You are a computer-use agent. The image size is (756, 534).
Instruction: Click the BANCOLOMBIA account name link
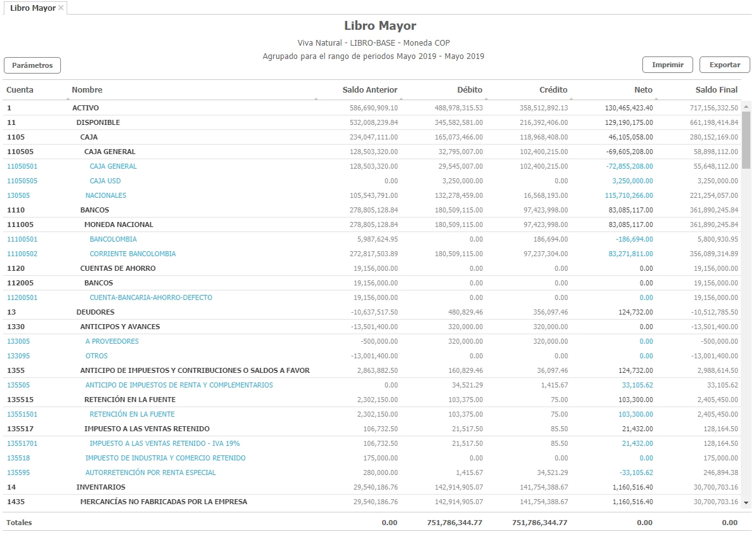[x=113, y=239]
